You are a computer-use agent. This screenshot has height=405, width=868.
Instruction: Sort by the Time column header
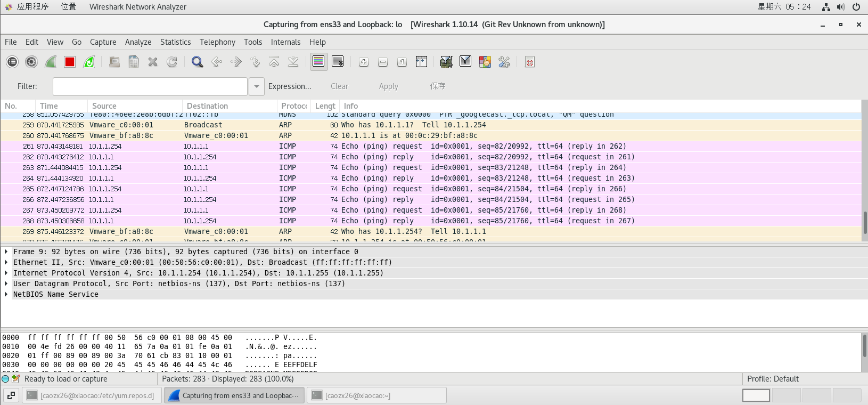(x=61, y=106)
